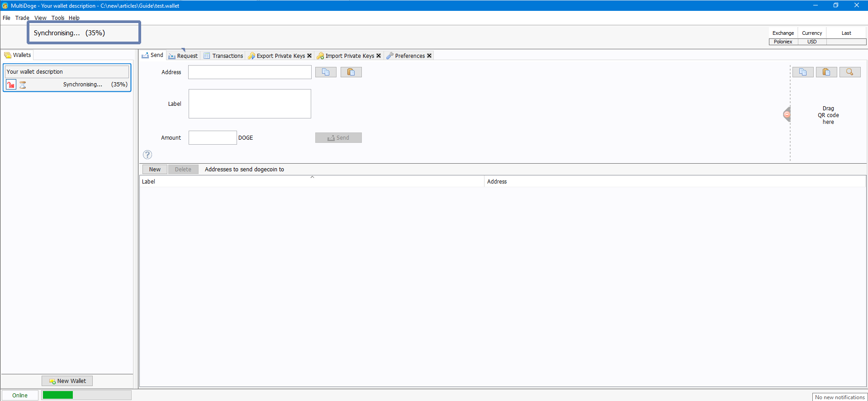The width and height of the screenshot is (868, 401).
Task: Click the 'Synchronising... (35%)' header text
Action: [69, 33]
